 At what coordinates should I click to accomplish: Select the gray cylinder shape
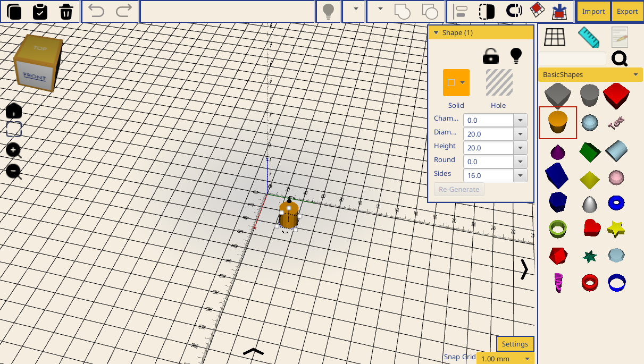tap(589, 96)
